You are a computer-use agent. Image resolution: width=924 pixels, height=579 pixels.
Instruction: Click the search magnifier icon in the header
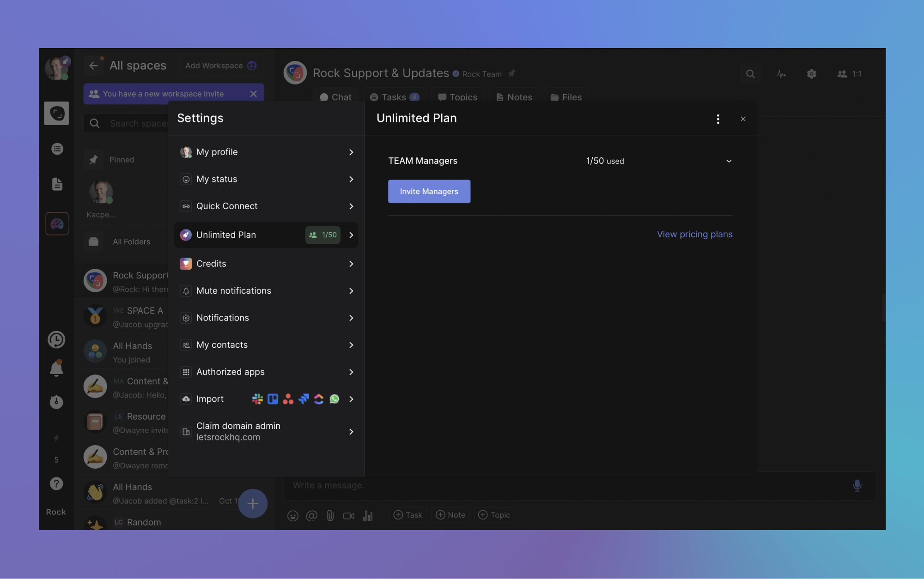(x=750, y=74)
